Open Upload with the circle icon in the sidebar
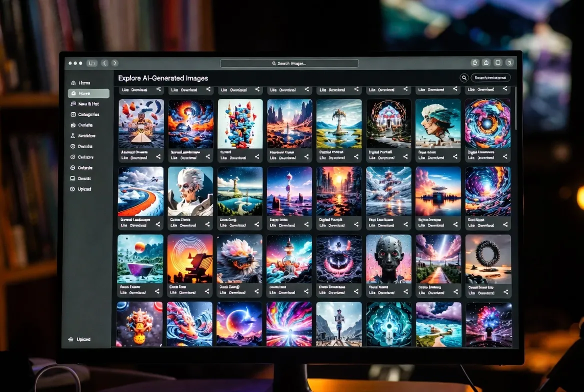 click(81, 189)
